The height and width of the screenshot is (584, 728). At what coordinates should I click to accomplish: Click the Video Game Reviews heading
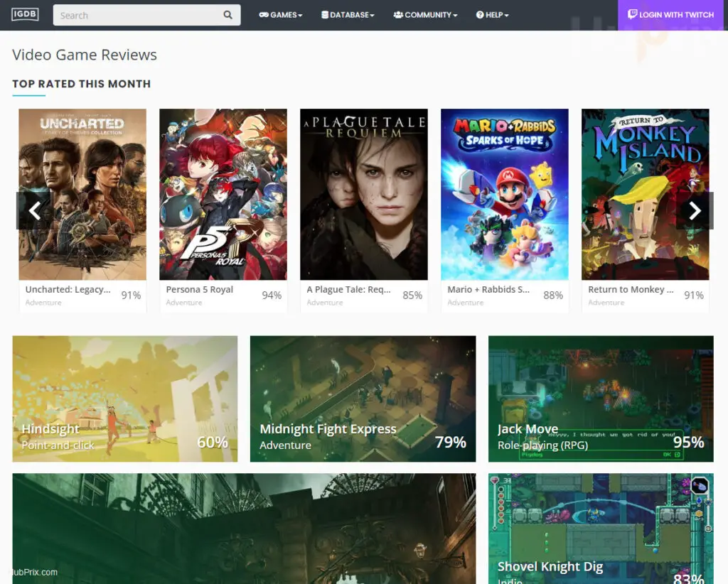(85, 55)
